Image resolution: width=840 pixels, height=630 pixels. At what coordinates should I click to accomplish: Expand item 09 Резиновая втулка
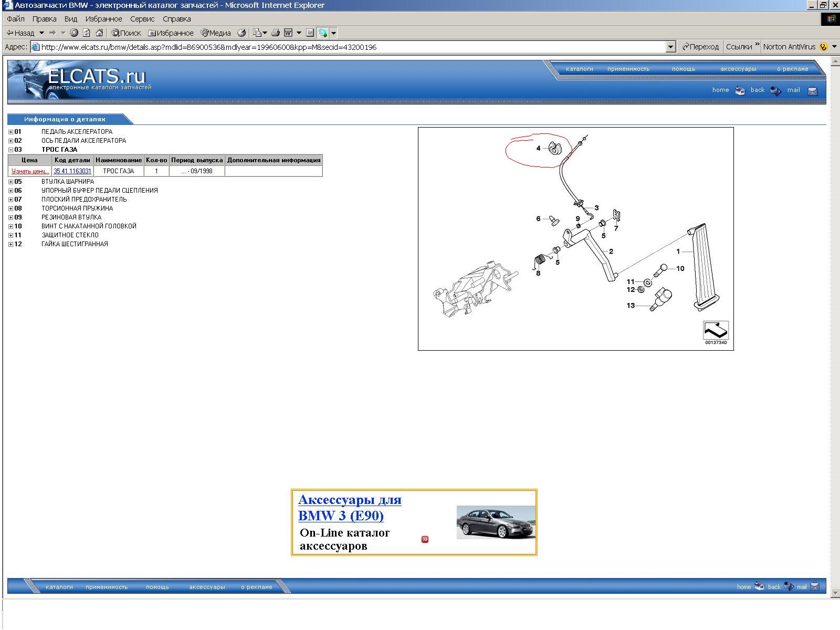point(10,217)
